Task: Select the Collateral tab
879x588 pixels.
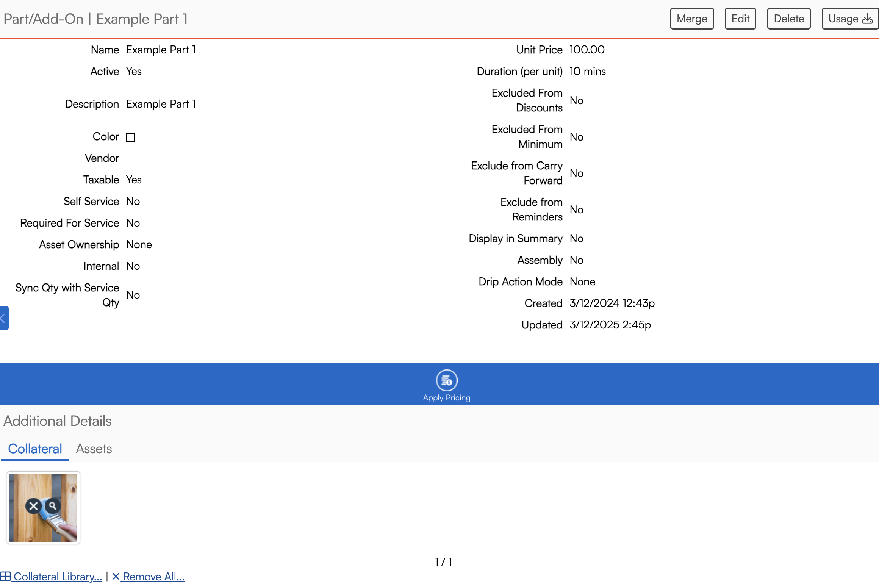Action: [35, 449]
